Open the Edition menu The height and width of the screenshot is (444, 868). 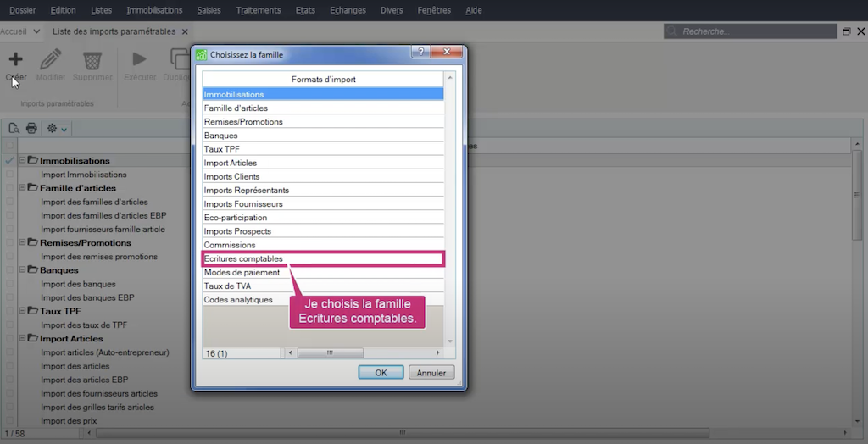pyautogui.click(x=63, y=10)
